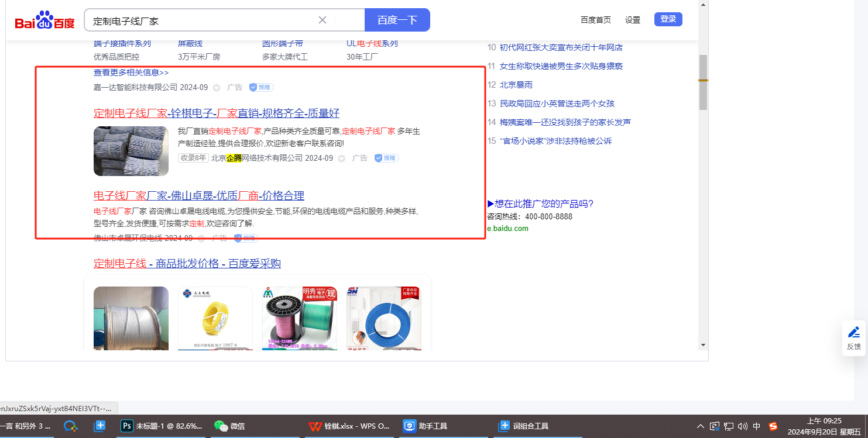Open 设置 in the top navigation
The height and width of the screenshot is (438, 868).
(632, 20)
